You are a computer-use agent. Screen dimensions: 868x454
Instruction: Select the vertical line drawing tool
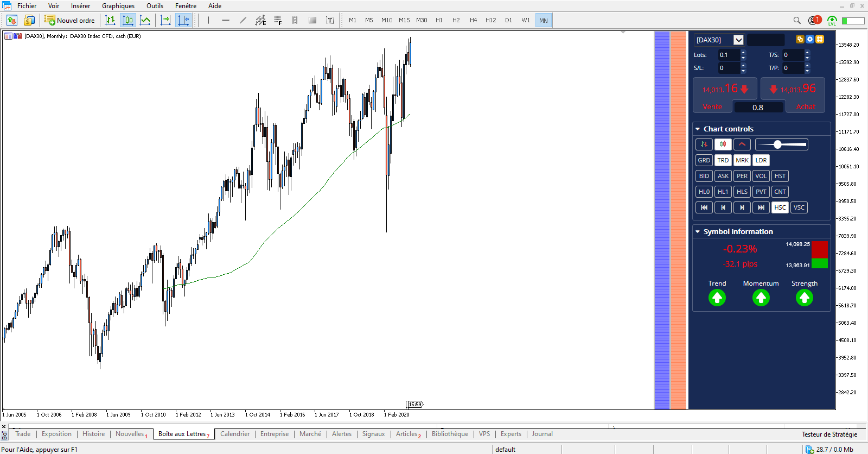pyautogui.click(x=208, y=21)
